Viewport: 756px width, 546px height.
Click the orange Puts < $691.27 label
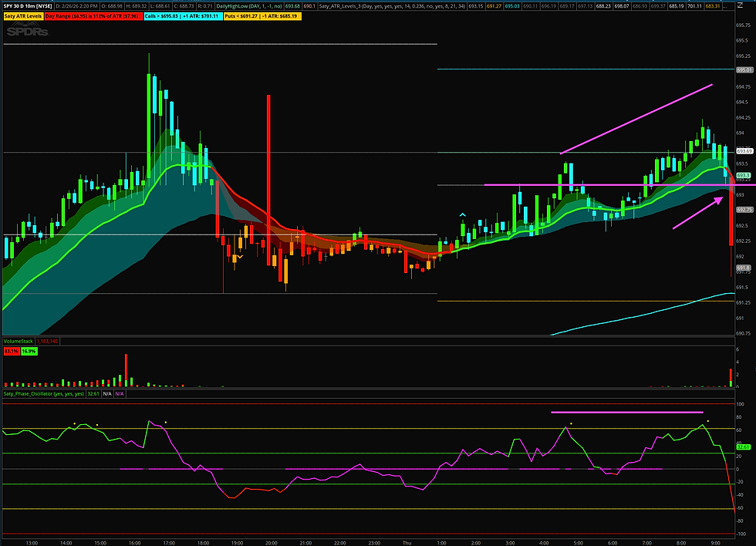coord(263,16)
